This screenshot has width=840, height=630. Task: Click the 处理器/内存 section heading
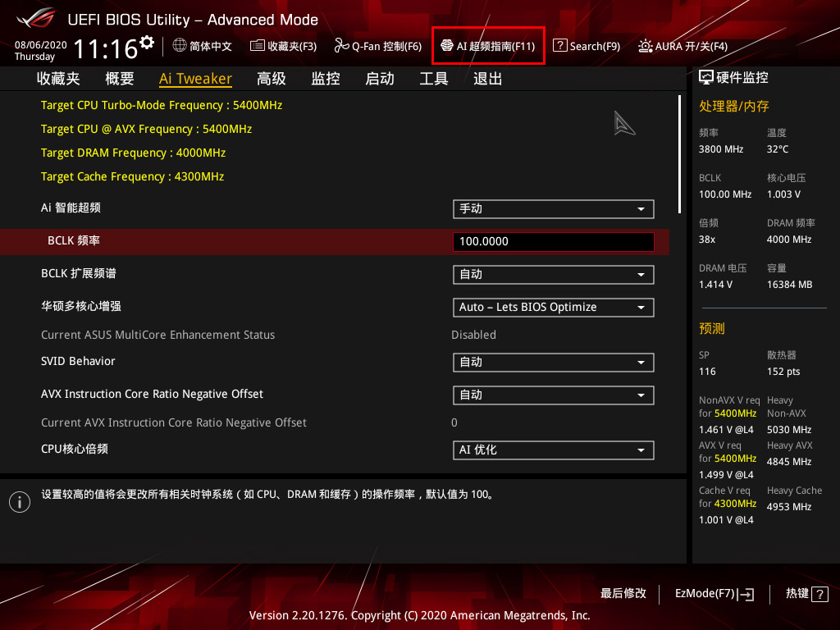(734, 106)
